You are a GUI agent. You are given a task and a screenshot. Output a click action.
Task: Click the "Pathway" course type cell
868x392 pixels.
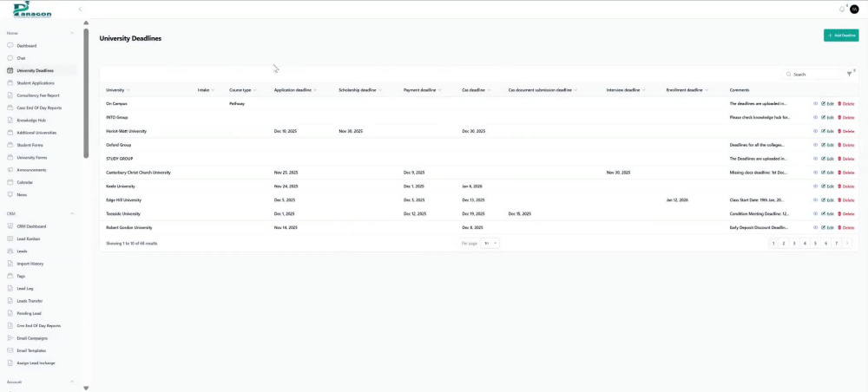tap(237, 103)
